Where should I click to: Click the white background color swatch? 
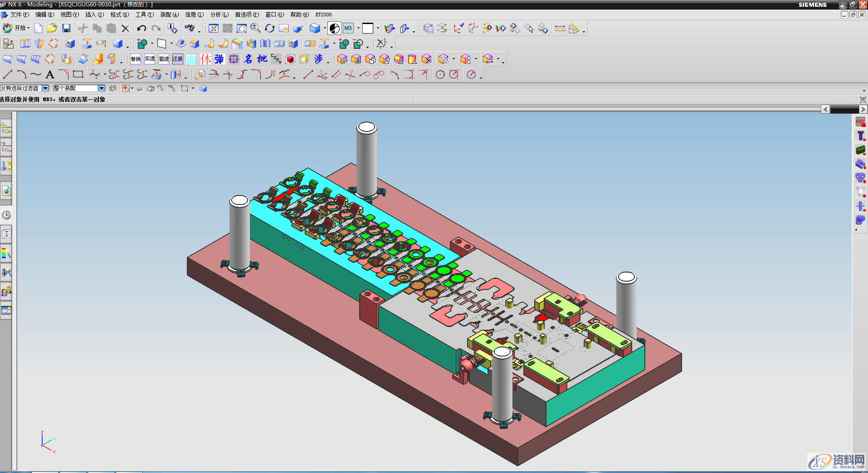pos(368,29)
